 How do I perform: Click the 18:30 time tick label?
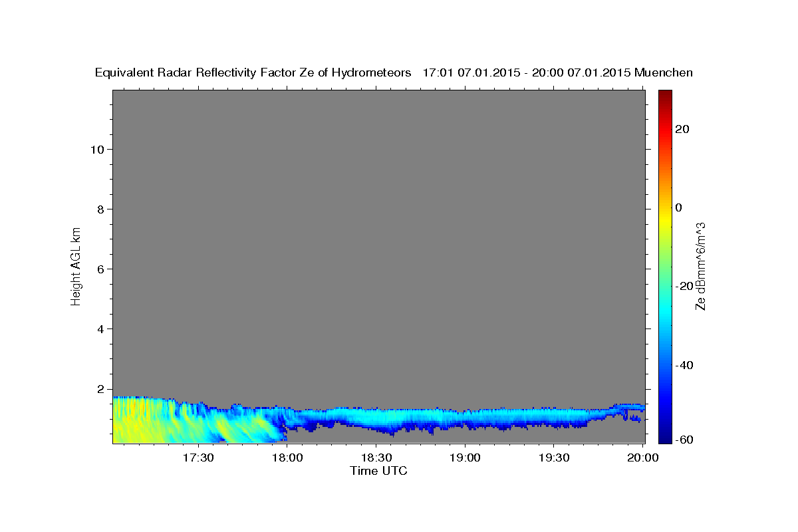[376, 458]
